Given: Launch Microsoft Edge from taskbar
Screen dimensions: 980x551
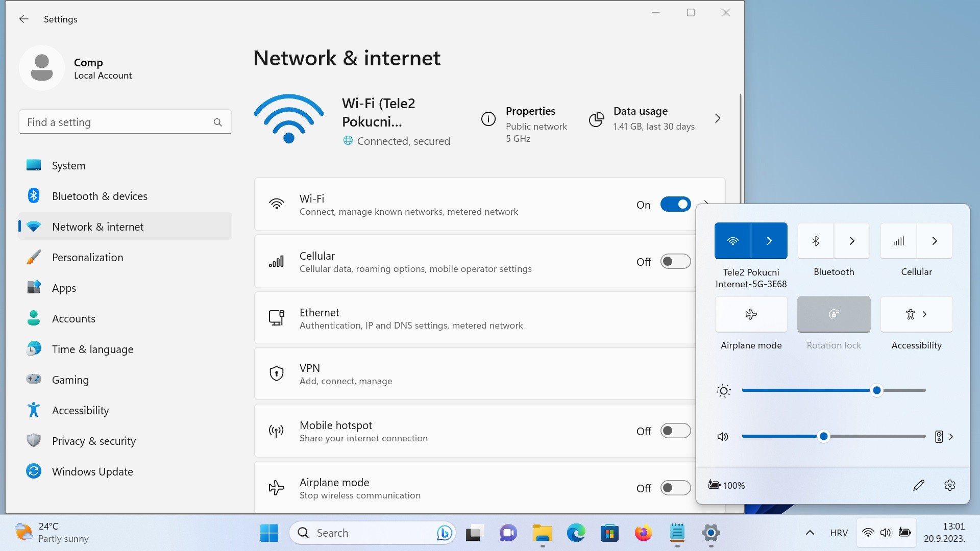Looking at the screenshot, I should pos(576,533).
